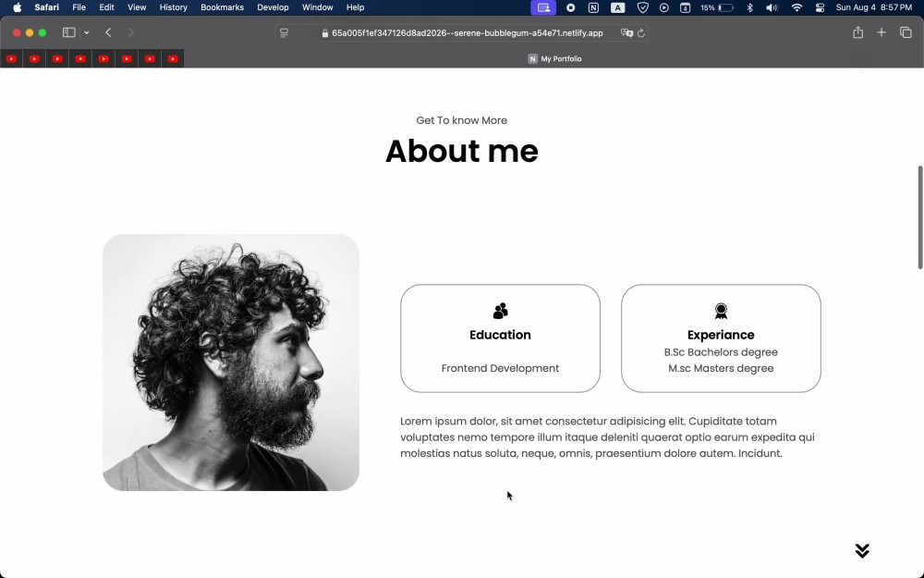Click the double chevron scroll-down arrow
924x578 pixels.
pyautogui.click(x=862, y=551)
